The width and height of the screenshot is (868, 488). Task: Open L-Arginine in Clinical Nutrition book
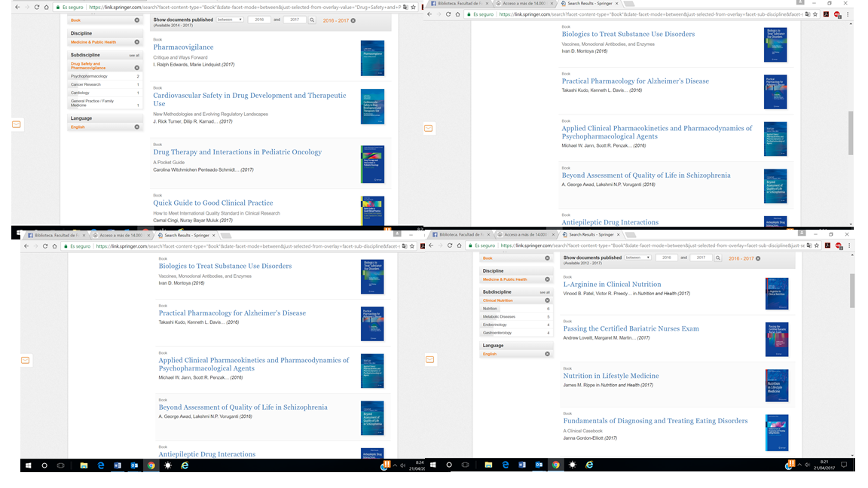click(613, 285)
